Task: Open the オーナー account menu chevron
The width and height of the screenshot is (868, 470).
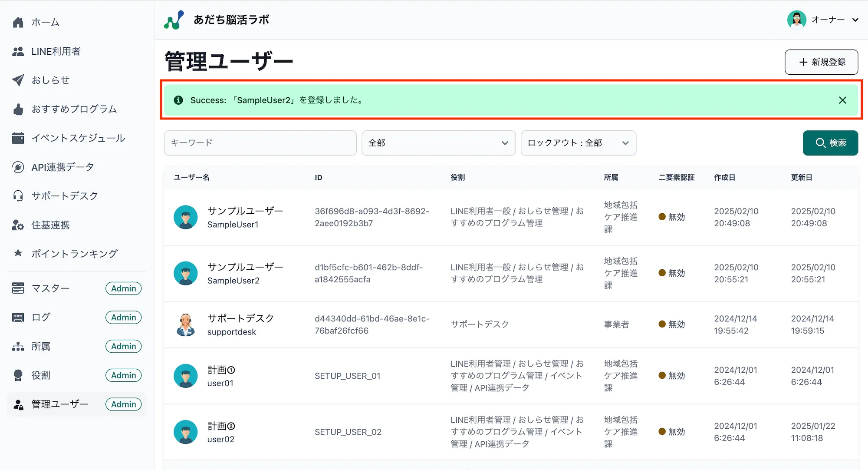Action: [x=855, y=20]
